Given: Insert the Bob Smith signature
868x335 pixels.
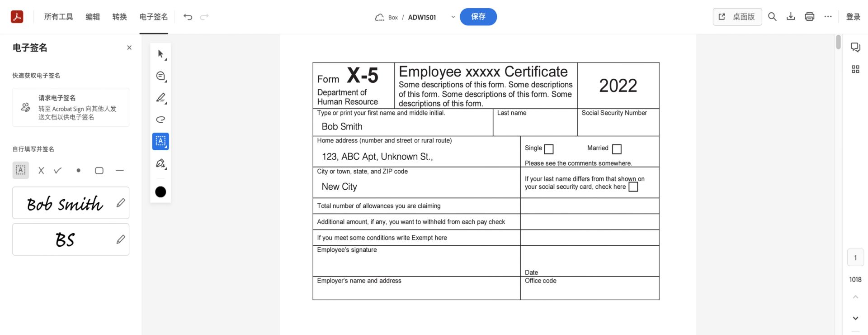Looking at the screenshot, I should click(x=65, y=204).
